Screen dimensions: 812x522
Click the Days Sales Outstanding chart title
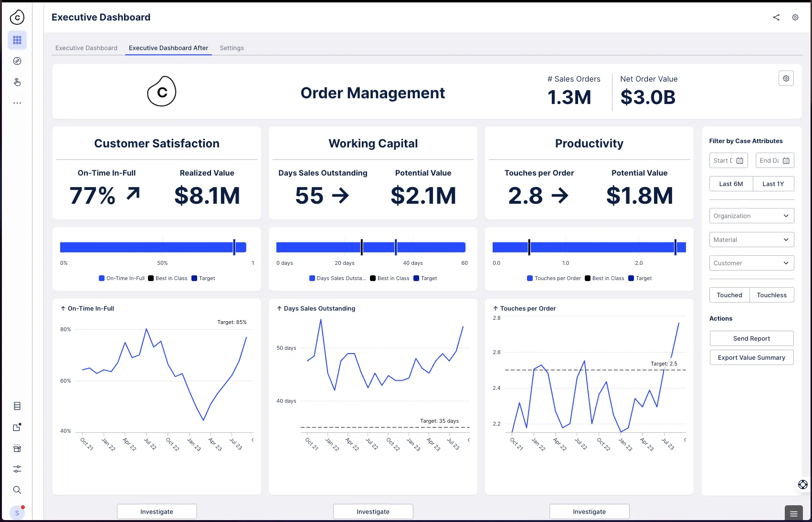(319, 308)
